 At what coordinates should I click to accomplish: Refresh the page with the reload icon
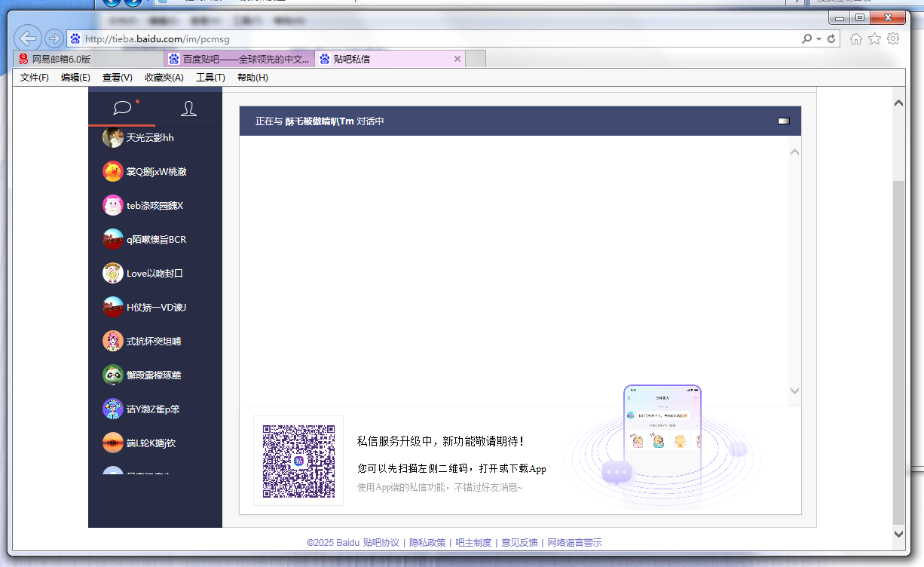coord(832,38)
